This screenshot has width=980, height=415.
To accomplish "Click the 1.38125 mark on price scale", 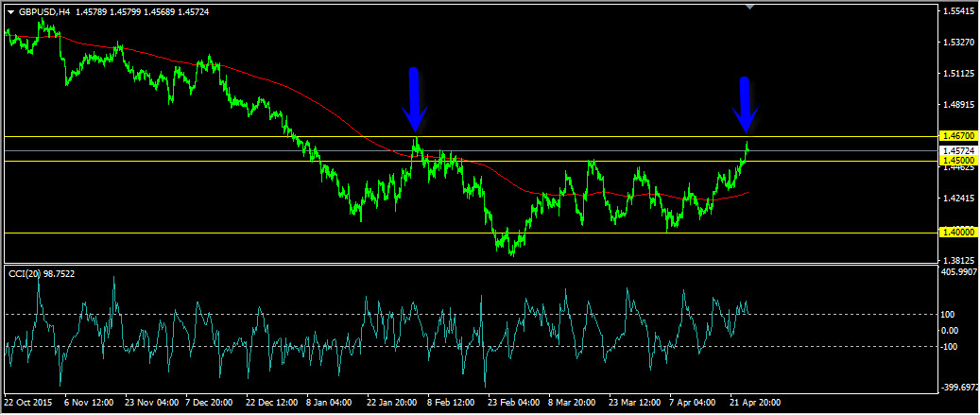I will [958, 261].
